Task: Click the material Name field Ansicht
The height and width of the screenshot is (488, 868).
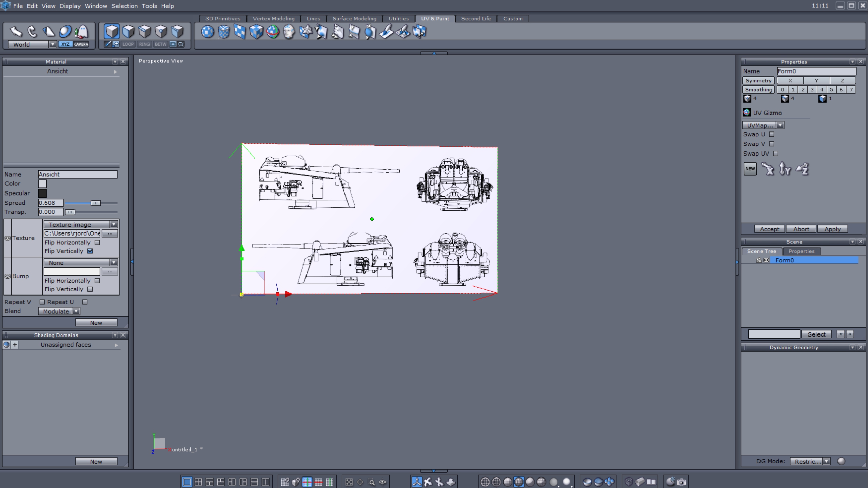Action: 78,174
